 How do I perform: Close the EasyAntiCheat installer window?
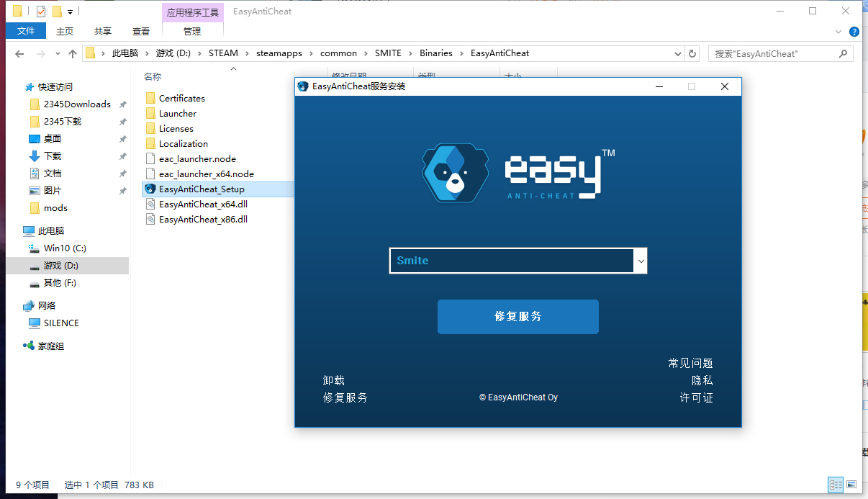click(725, 86)
